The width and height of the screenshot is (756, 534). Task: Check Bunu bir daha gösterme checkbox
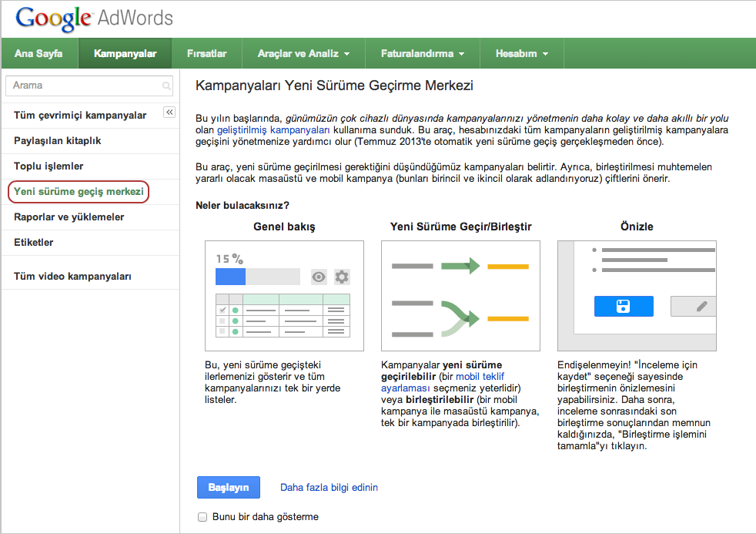(202, 517)
